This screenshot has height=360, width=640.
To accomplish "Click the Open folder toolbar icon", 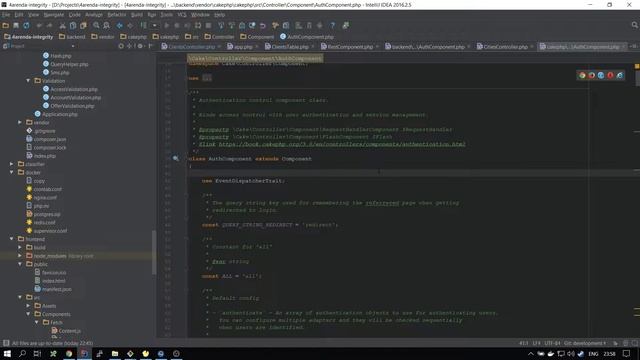I will 6,25.
